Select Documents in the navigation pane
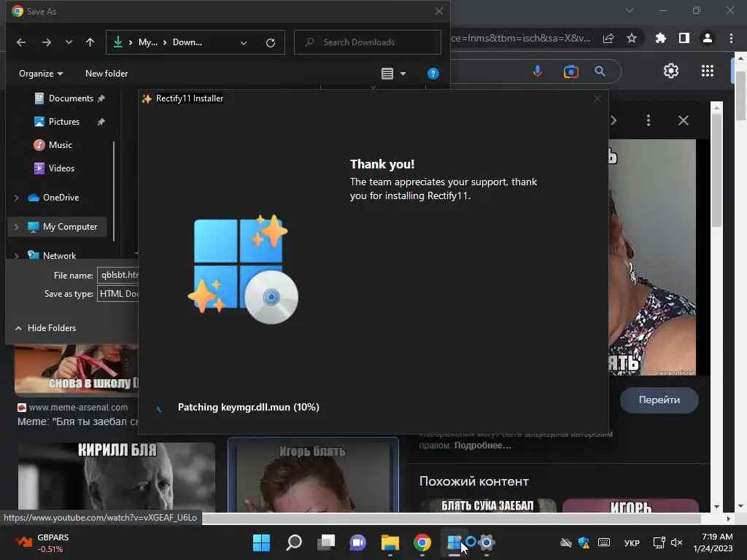The width and height of the screenshot is (747, 560). (x=71, y=98)
